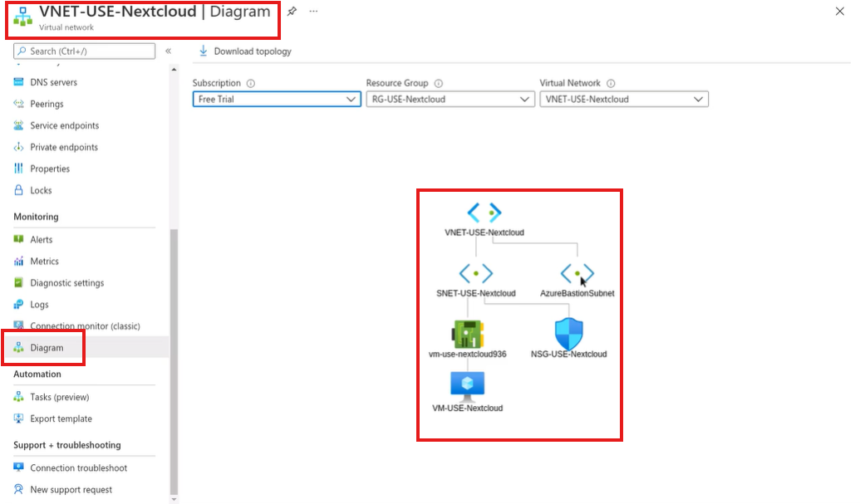Screen dimensions: 860x504
Task: Click the DNS servers icon
Action: [x=18, y=82]
